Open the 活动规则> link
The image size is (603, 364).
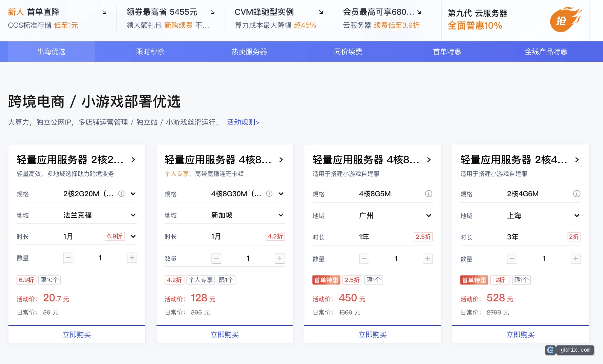(243, 122)
